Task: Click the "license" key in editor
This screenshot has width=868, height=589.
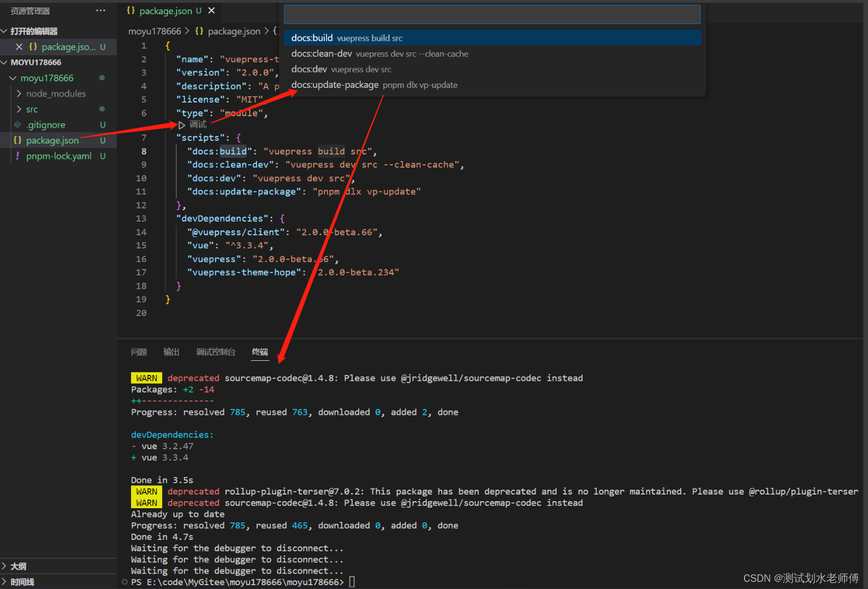Action: tap(200, 99)
